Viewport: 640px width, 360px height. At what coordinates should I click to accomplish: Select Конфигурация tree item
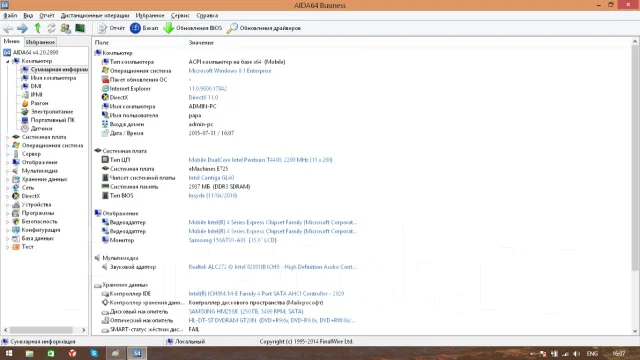point(36,230)
